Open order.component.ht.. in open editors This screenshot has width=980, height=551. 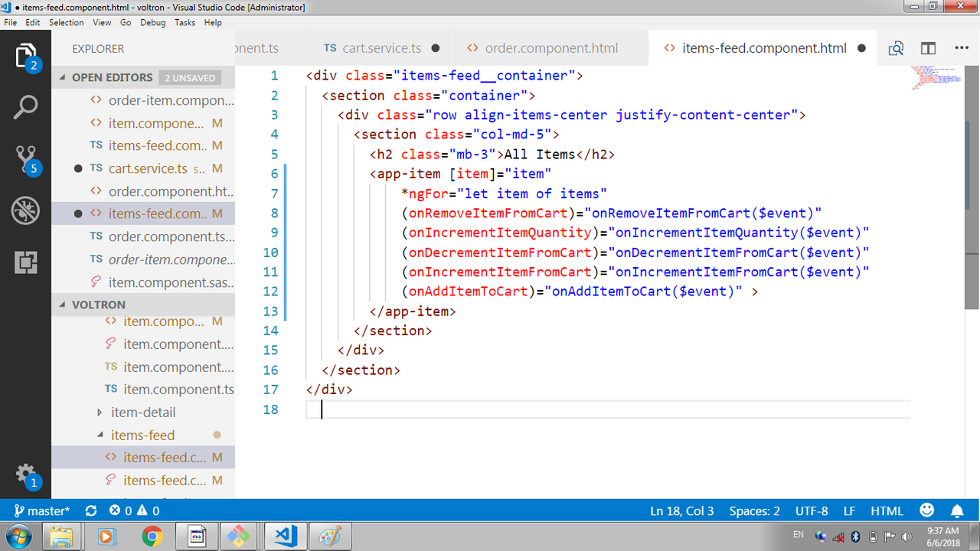pos(143,191)
